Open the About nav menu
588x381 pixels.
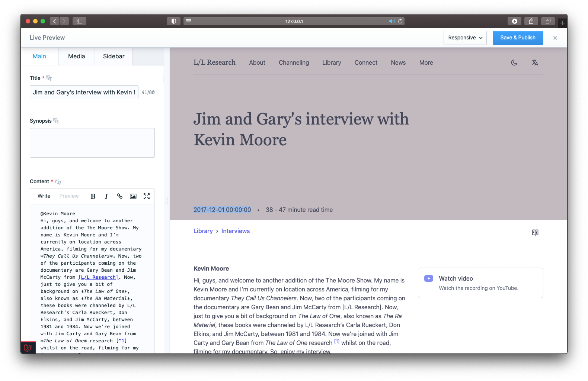pos(257,63)
